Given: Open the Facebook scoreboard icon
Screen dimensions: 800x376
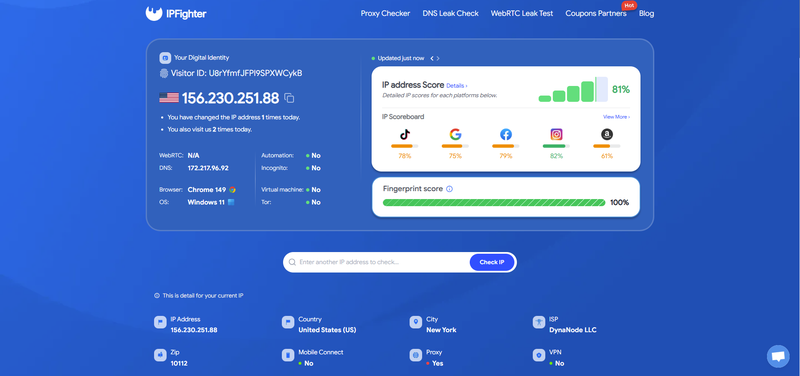Looking at the screenshot, I should pyautogui.click(x=506, y=135).
